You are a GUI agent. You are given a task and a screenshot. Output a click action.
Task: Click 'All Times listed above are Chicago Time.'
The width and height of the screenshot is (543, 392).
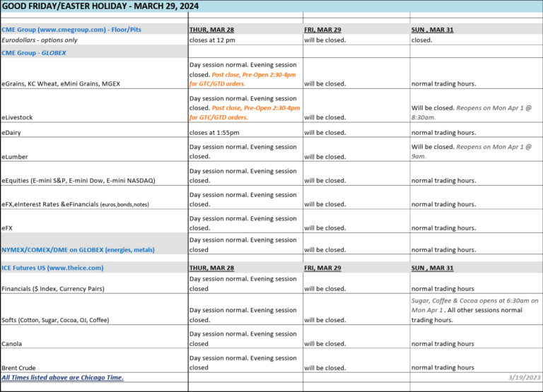tap(62, 377)
